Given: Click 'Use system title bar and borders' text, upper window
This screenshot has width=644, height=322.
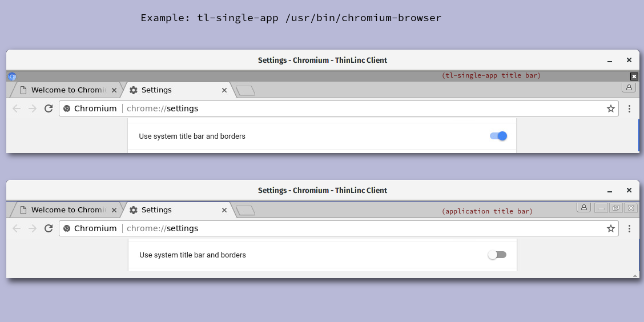Looking at the screenshot, I should click(x=192, y=136).
